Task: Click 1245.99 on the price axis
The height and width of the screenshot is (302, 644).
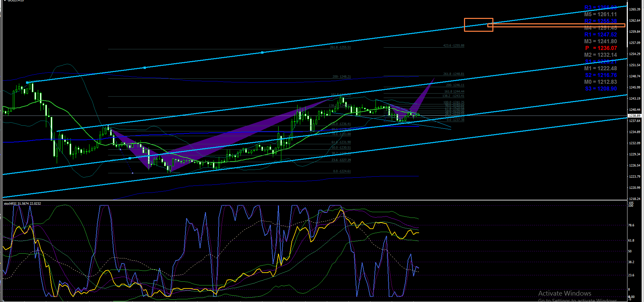Action: pos(635,87)
